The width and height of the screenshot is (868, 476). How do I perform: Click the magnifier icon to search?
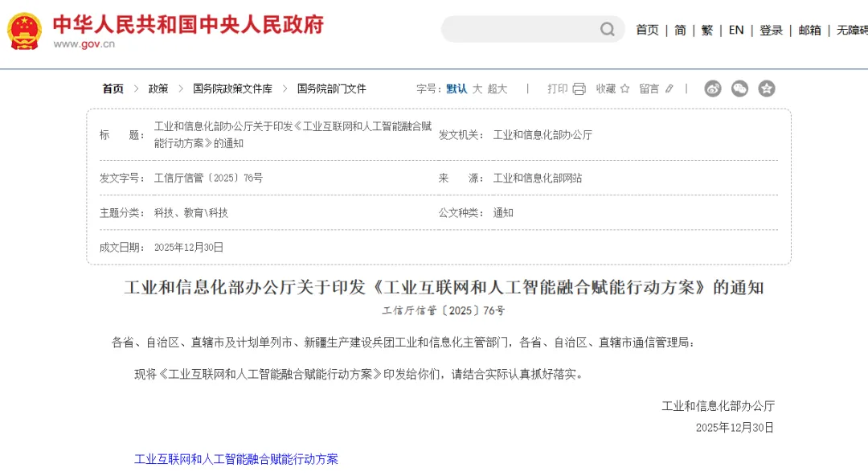608,28
